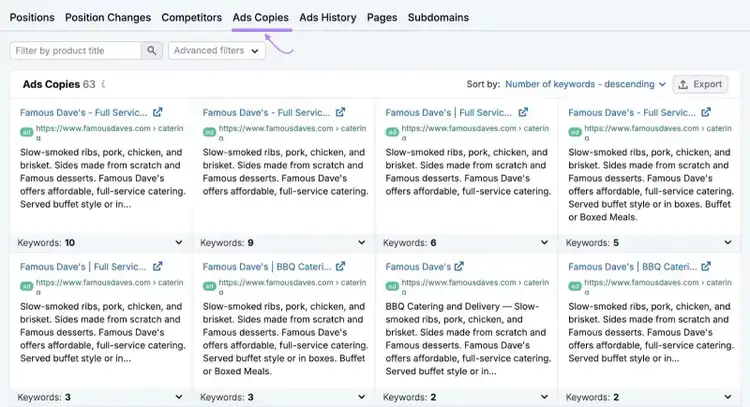Open external link for Keywords 9 ad

pyautogui.click(x=340, y=112)
